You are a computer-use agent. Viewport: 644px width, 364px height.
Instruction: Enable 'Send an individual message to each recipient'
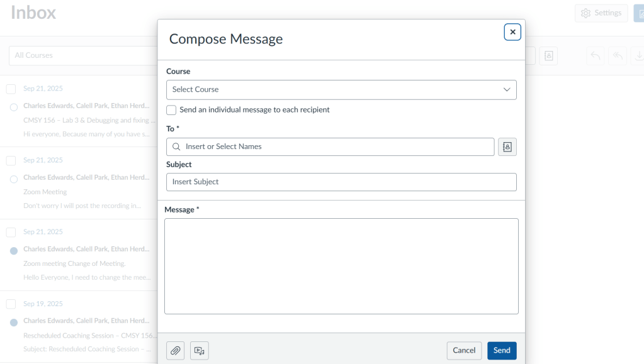(x=171, y=110)
